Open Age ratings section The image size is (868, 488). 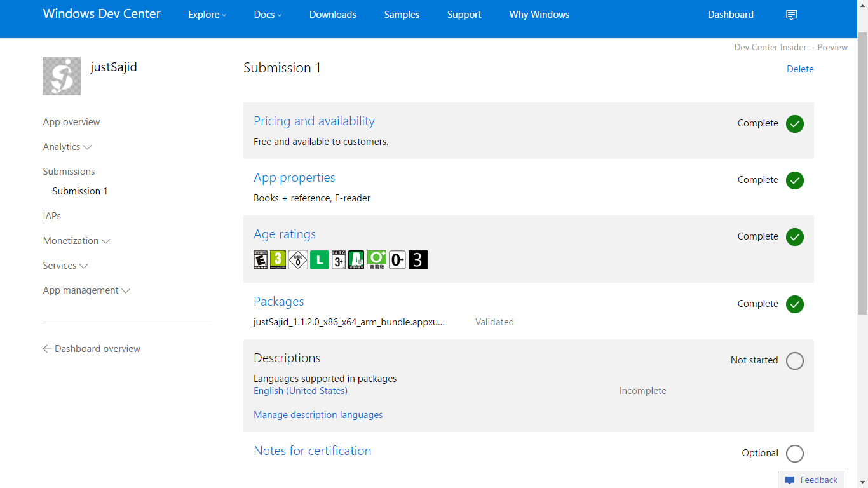click(285, 234)
